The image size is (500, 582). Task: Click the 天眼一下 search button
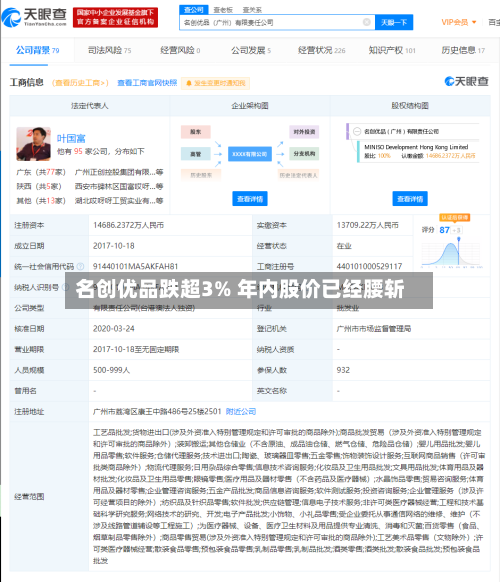[x=394, y=23]
